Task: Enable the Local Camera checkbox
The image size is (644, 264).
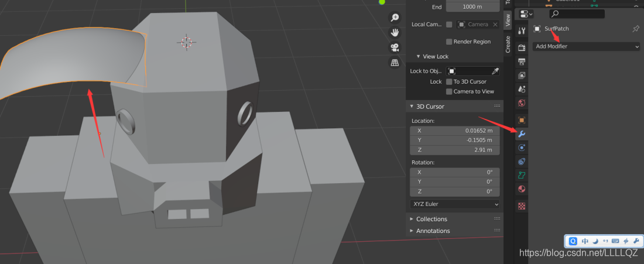Action: 449,25
